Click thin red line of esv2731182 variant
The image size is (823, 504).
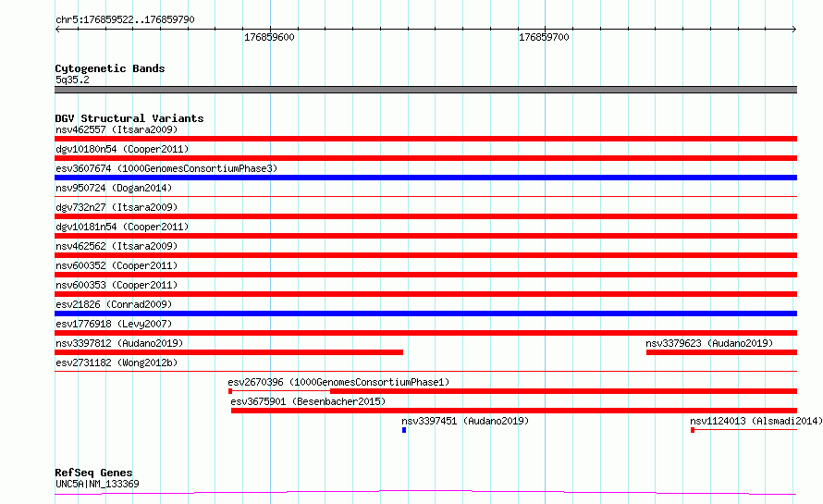[425, 372]
